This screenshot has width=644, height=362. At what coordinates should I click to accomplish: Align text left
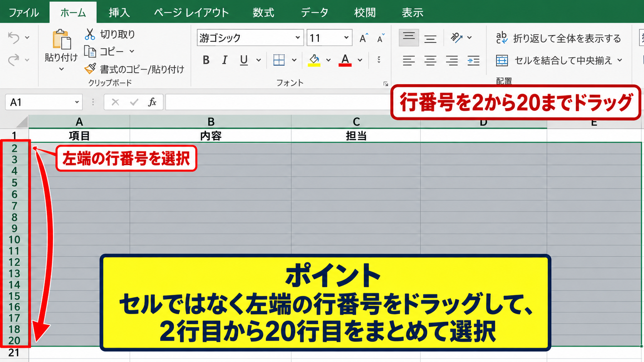coord(409,60)
